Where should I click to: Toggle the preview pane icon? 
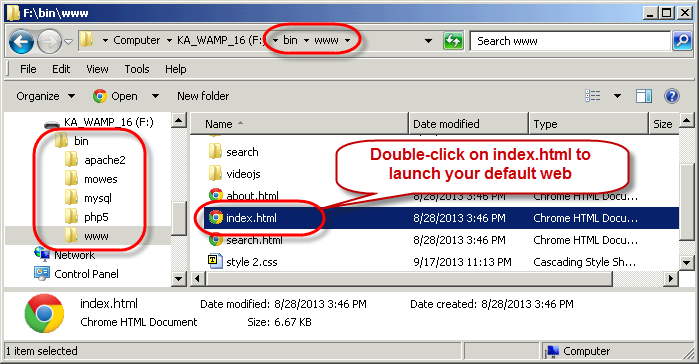pos(644,96)
